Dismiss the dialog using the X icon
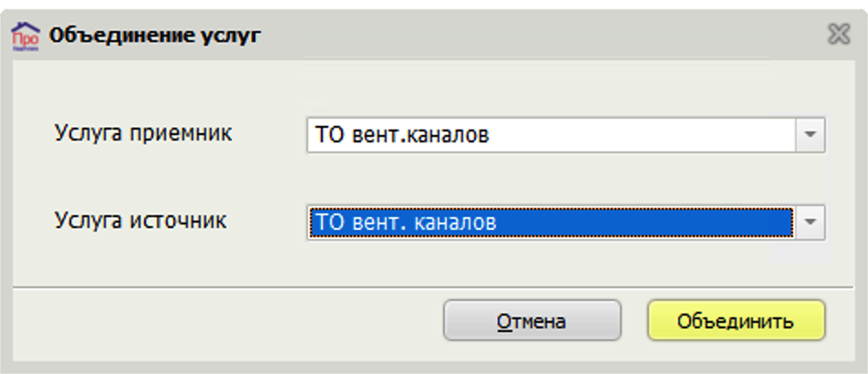 (839, 35)
